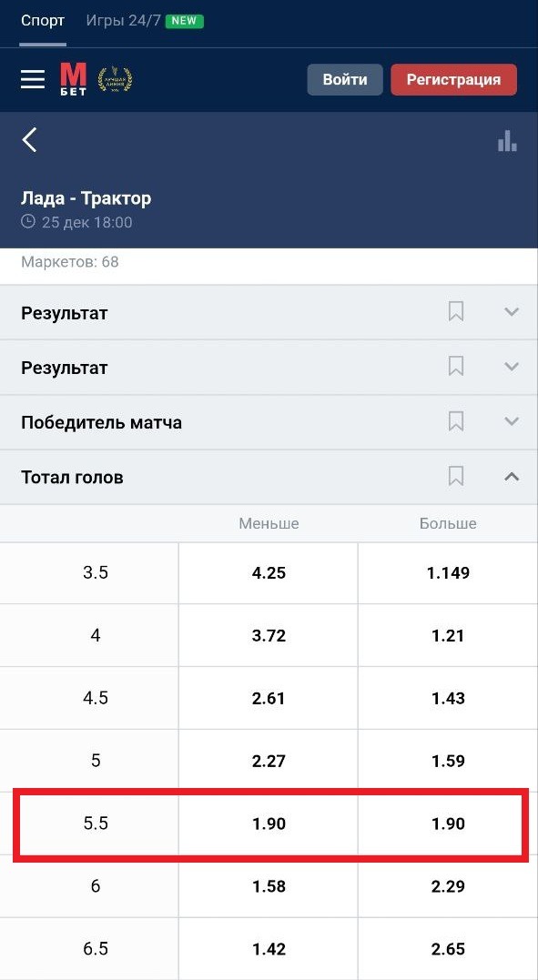This screenshot has width=538, height=980.
Task: Select odds 2.65 for over 6.5 goals
Action: point(447,948)
